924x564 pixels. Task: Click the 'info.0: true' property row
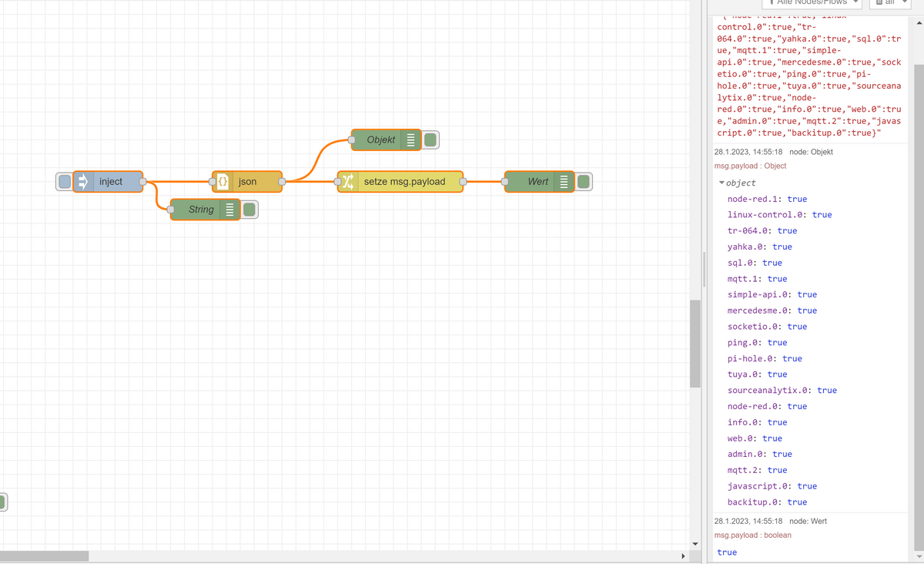pyautogui.click(x=758, y=422)
